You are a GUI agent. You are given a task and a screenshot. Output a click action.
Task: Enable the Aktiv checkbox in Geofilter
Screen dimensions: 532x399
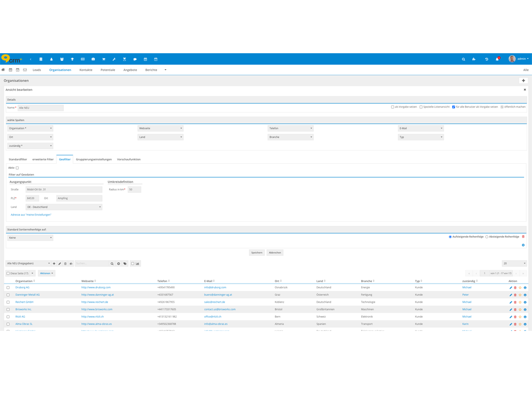click(x=17, y=168)
